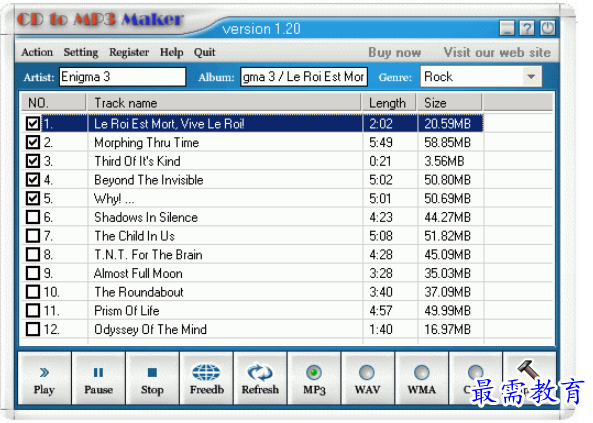Screen dimensions: 593x423
Task: Click the 45.09MB size cell
Action: pyautogui.click(x=447, y=254)
